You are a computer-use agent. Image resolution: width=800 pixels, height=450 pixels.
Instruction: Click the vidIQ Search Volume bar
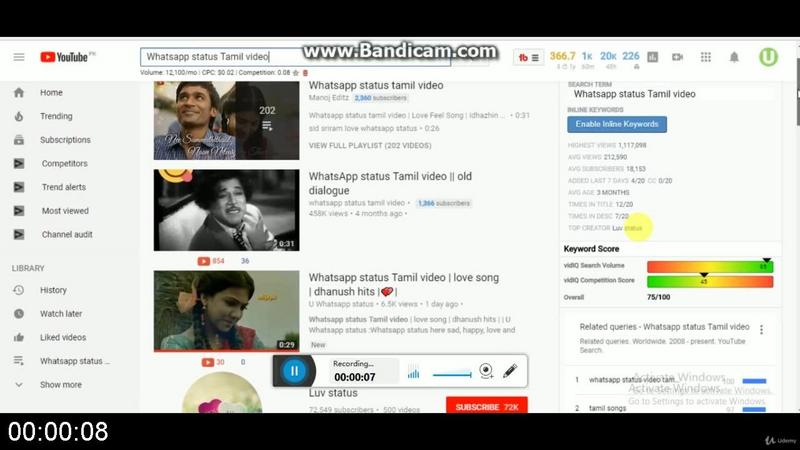coord(710,266)
